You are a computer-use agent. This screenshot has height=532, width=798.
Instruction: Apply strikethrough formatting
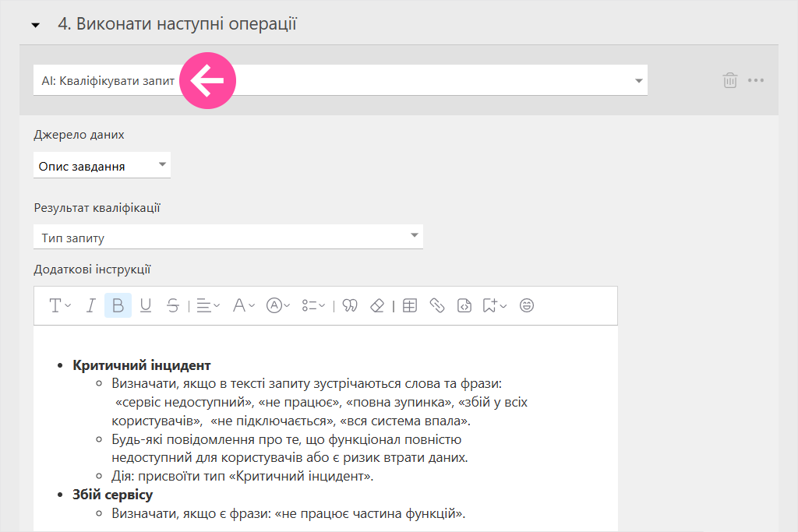pyautogui.click(x=173, y=305)
